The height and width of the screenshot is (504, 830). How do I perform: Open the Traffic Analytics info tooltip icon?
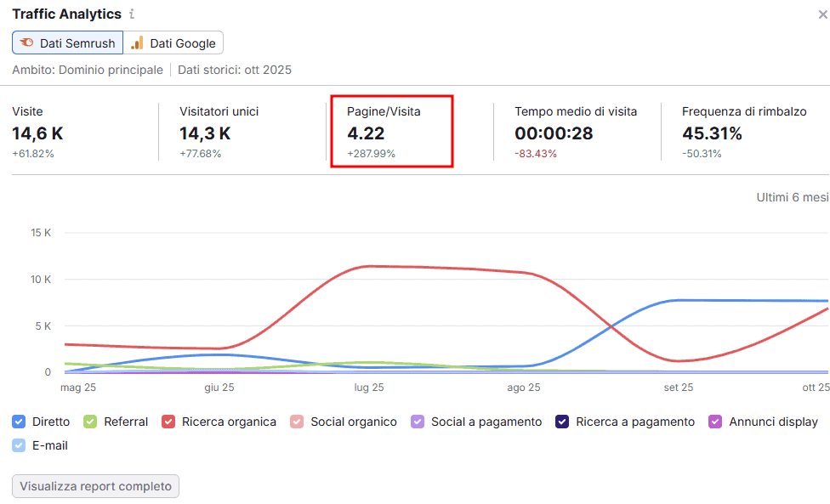click(x=133, y=14)
